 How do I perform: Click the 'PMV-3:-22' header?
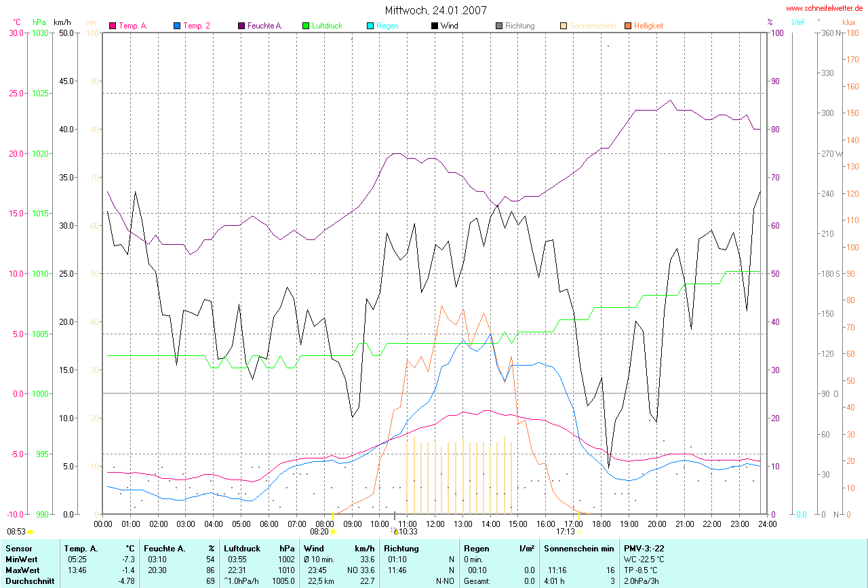click(x=646, y=548)
